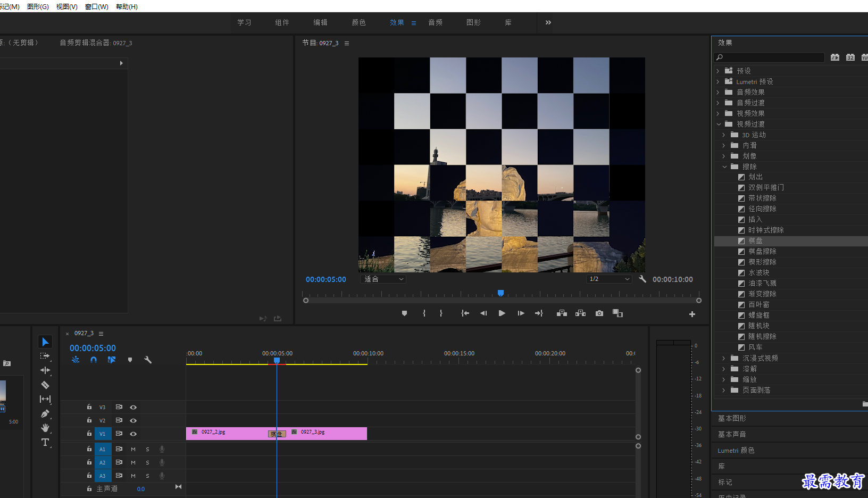Toggle V2 track output eye
The image size is (868, 498).
coord(133,420)
